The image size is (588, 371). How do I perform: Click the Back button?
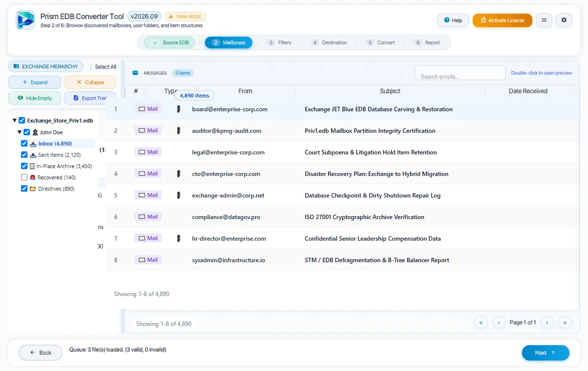click(x=40, y=352)
